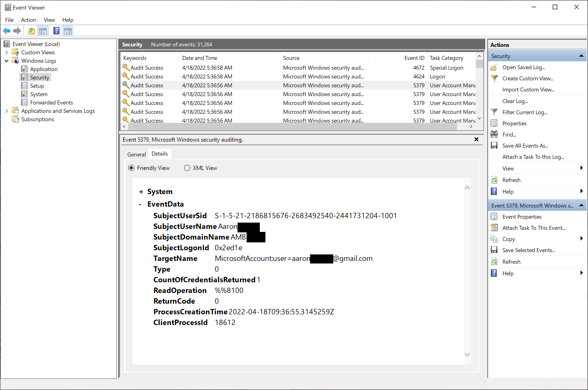Viewport: 588px width, 390px height.
Task: Select the Security log under Windows Logs
Action: (x=40, y=77)
